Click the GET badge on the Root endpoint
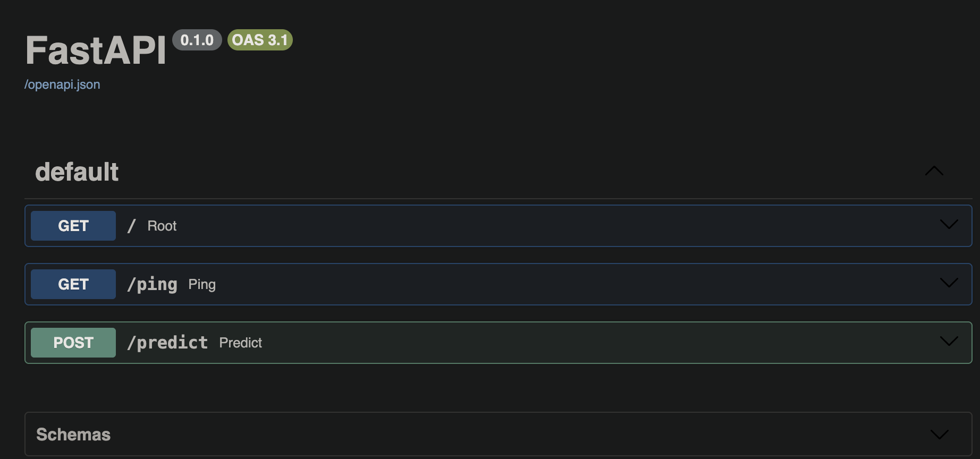Viewport: 980px width, 459px height. coord(73,226)
